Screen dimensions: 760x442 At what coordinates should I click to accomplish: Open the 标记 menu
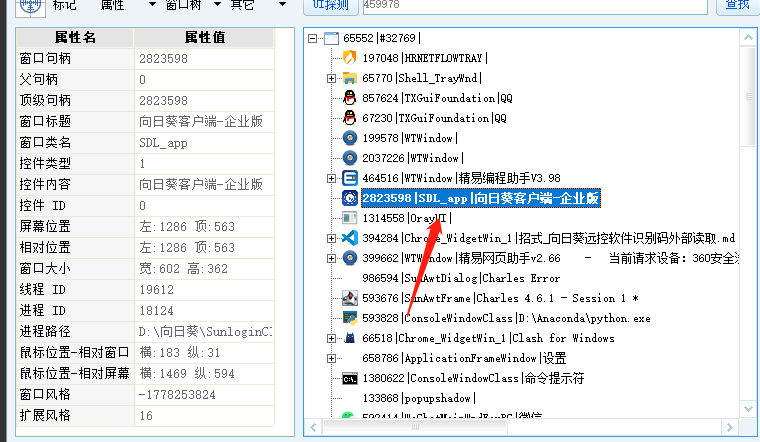pos(64,5)
